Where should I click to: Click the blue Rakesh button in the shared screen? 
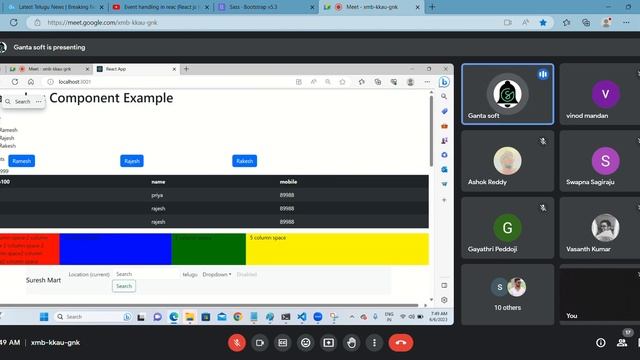[244, 161]
